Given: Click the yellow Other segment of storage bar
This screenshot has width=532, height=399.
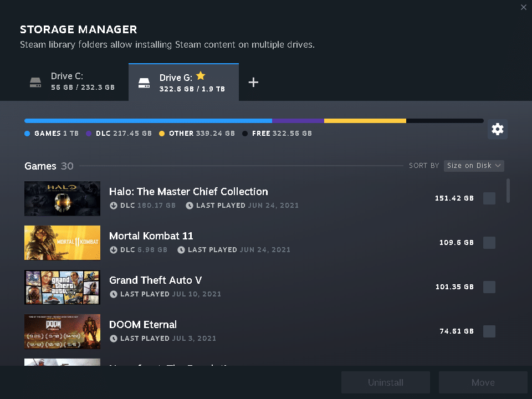Looking at the screenshot, I should coord(365,121).
